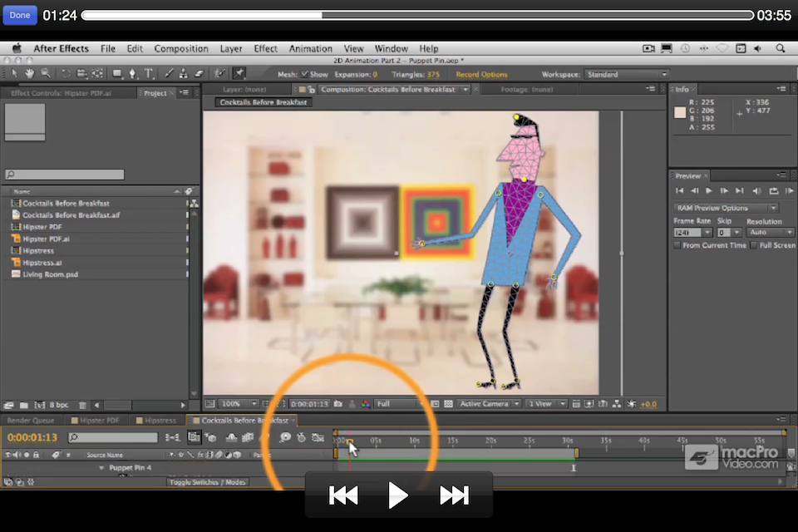Open the Graph Editor in the timeline

point(318,438)
